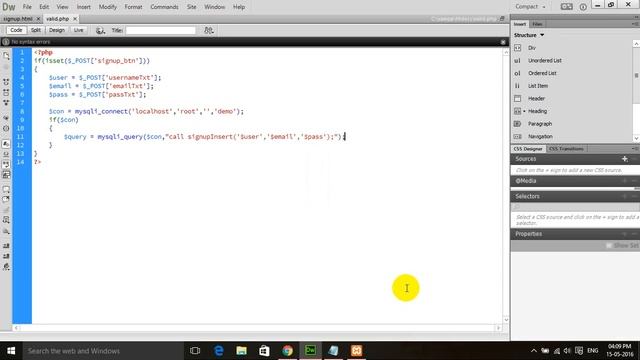Image resolution: width=640 pixels, height=360 pixels.
Task: Select the CSS Transitions tab
Action: pyautogui.click(x=566, y=149)
